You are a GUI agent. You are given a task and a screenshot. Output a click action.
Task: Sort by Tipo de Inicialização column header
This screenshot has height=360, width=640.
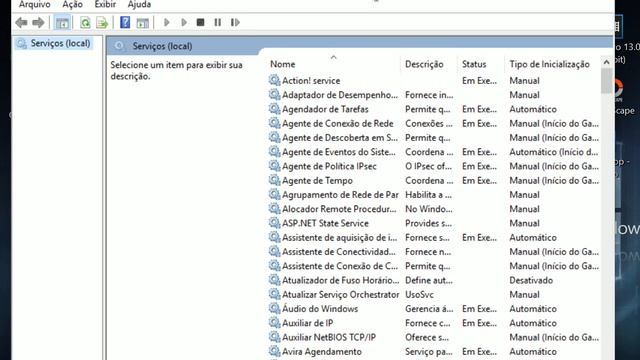(549, 64)
